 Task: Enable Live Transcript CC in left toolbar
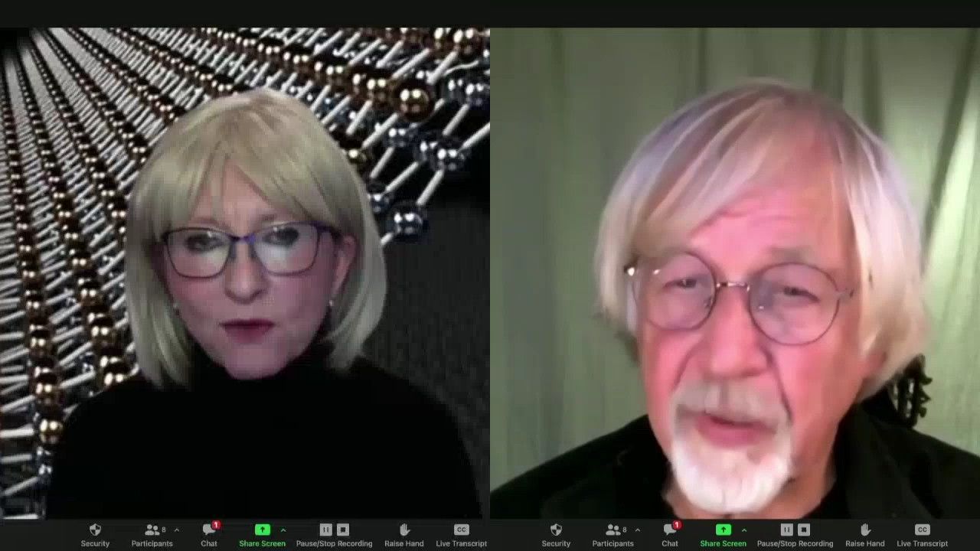point(461,530)
